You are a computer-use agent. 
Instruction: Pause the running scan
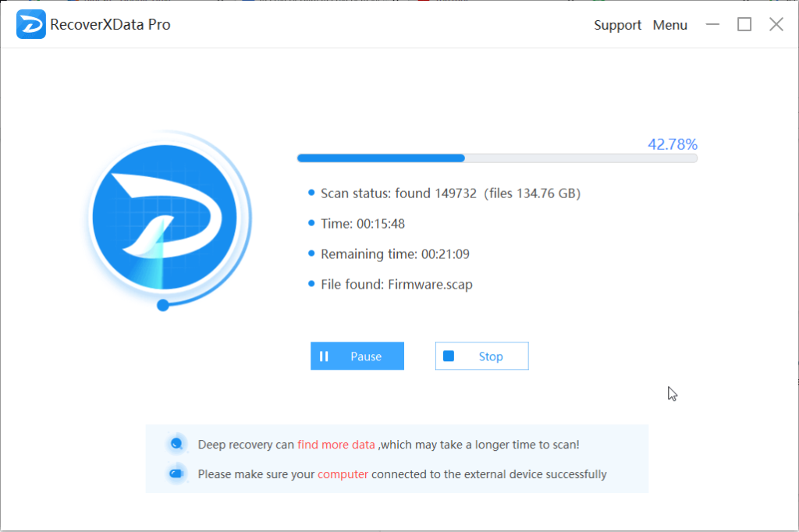tap(357, 356)
